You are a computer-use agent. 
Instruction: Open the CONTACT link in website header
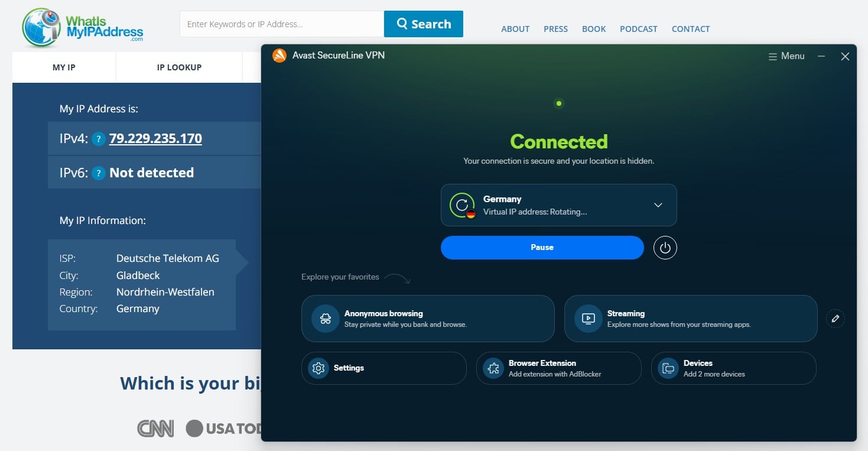coord(691,29)
